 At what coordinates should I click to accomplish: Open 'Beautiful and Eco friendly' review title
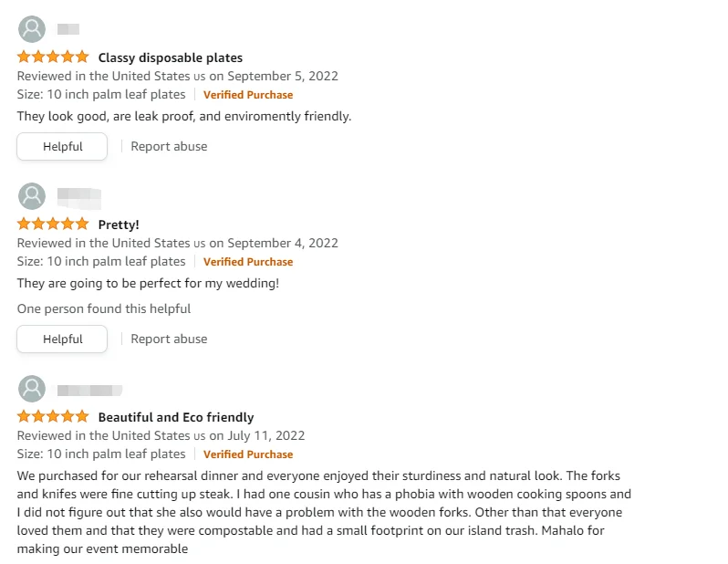point(176,417)
